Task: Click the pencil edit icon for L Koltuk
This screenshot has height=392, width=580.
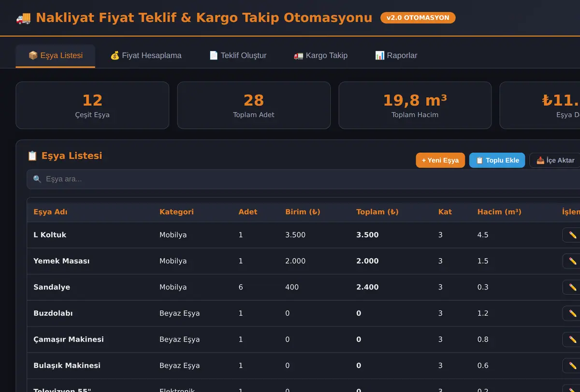Action: 572,235
